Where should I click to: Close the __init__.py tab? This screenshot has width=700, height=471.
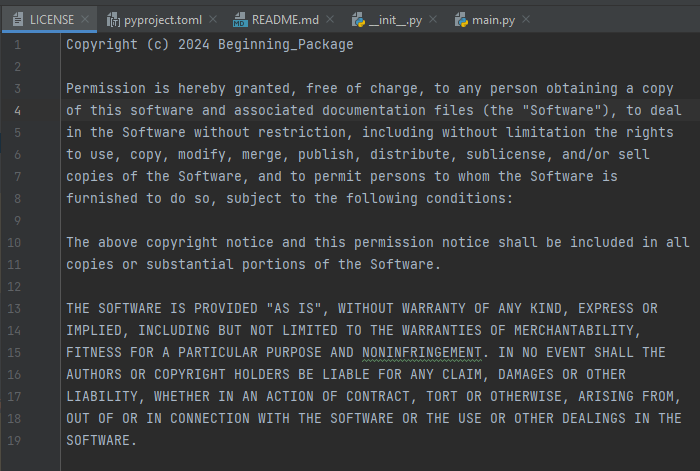433,19
